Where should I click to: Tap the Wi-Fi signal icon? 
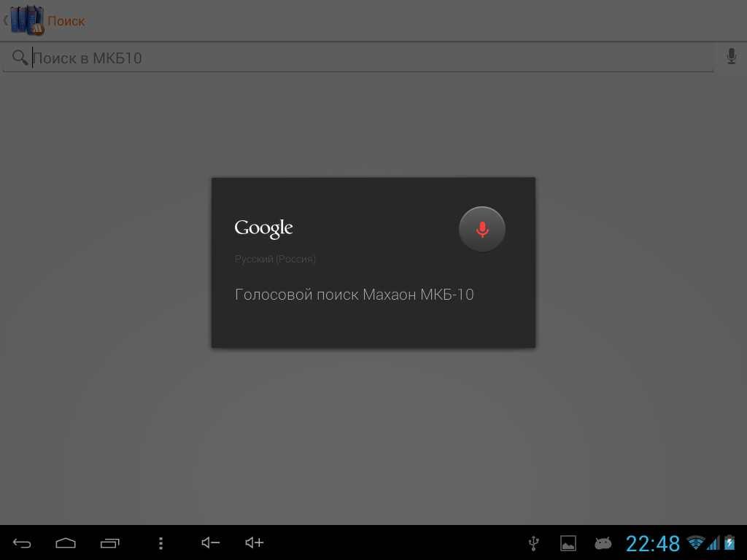(x=695, y=542)
